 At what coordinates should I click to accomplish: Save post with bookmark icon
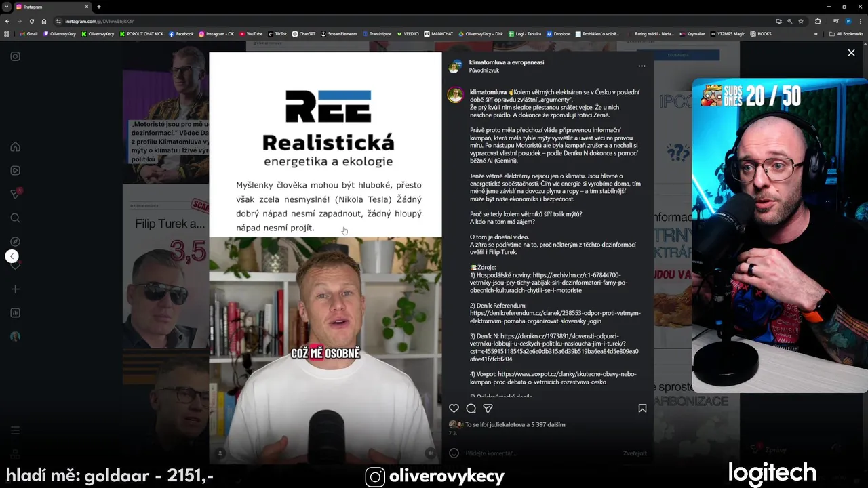click(x=642, y=409)
